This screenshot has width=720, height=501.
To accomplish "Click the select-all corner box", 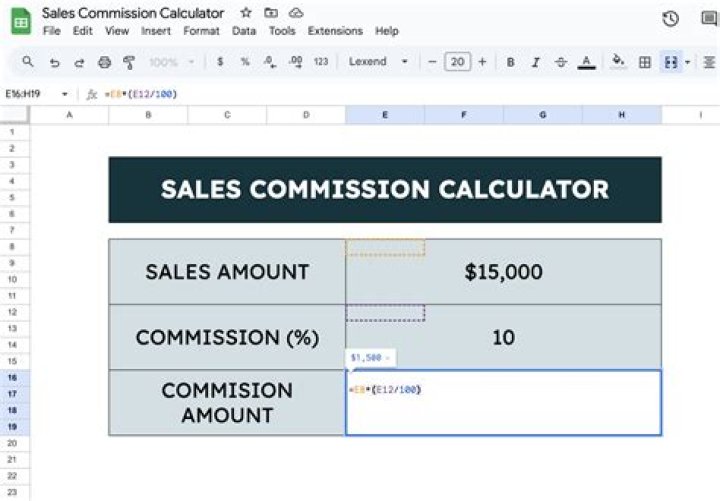I will pos(15,115).
